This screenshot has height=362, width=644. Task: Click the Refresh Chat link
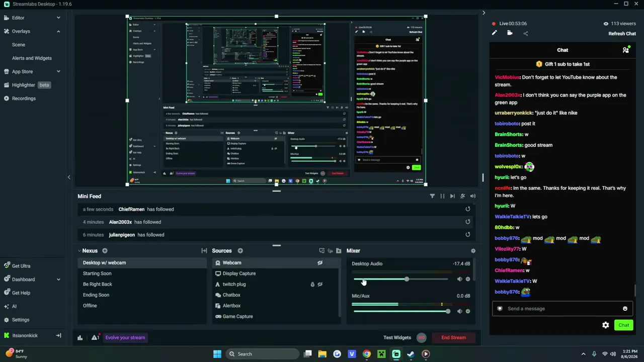coord(622,34)
